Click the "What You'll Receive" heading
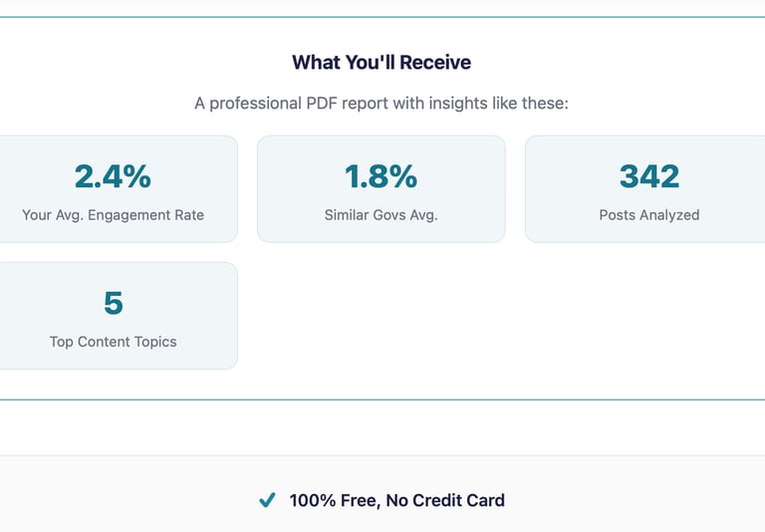Screen dimensions: 765x532 (x=382, y=62)
